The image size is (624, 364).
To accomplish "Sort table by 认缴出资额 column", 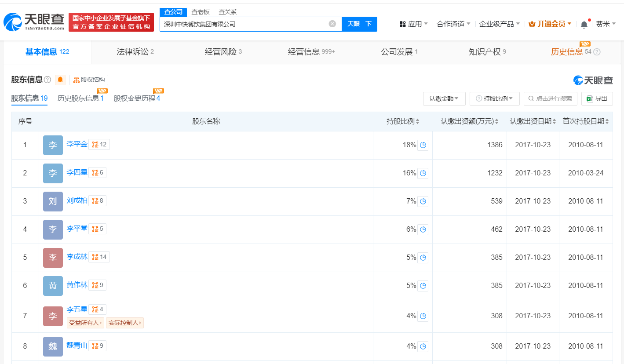I will (469, 121).
